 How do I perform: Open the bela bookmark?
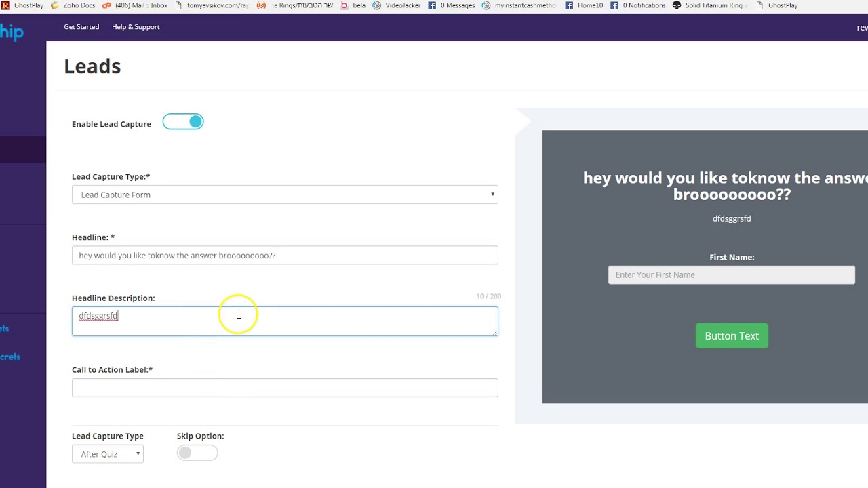(x=353, y=5)
